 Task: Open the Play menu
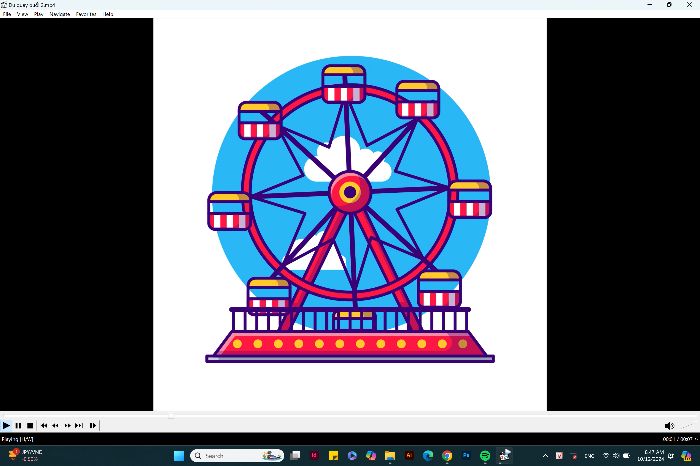pos(38,14)
